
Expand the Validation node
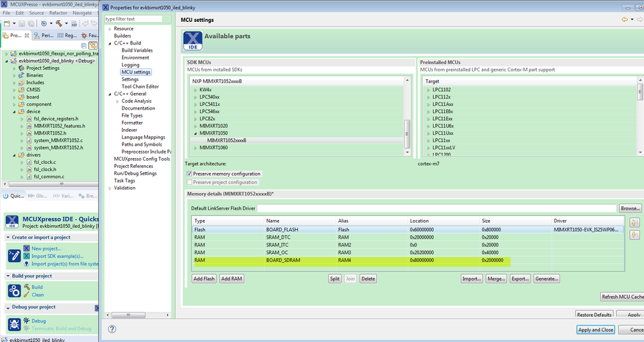(110, 188)
